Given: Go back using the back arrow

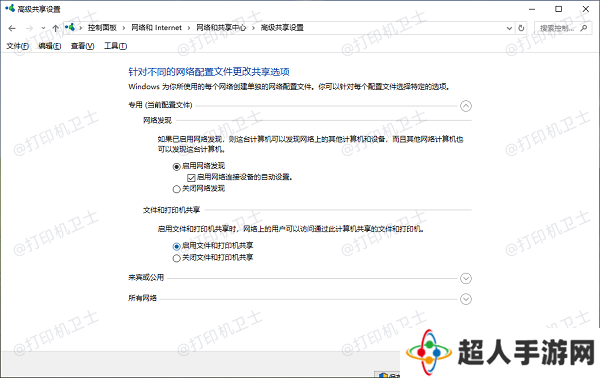Looking at the screenshot, I should coord(12,28).
